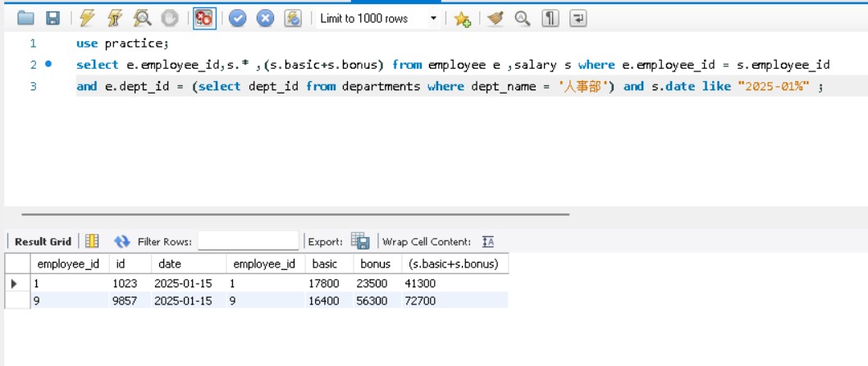Focus the Filter Rows input field
Screen dimensions: 868x366
248,241
